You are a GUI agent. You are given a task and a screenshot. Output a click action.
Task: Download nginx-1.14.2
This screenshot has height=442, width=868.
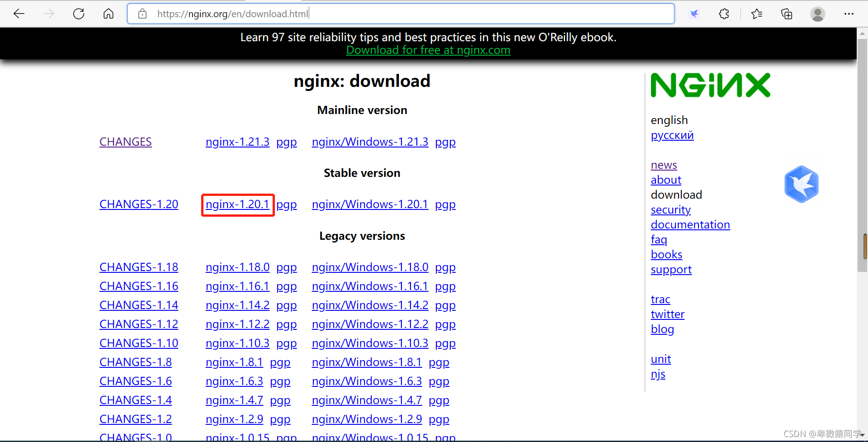tap(237, 305)
